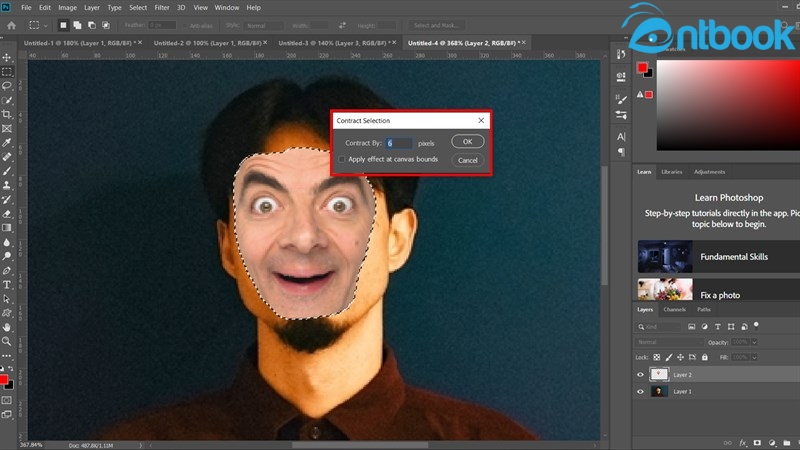
Task: Select the Eyedropper tool
Action: (7, 143)
